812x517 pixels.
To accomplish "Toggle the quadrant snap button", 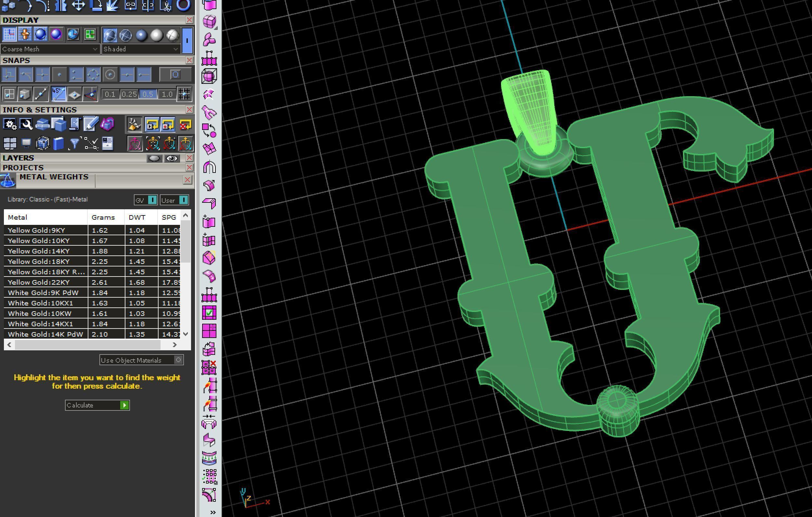I will (x=93, y=74).
